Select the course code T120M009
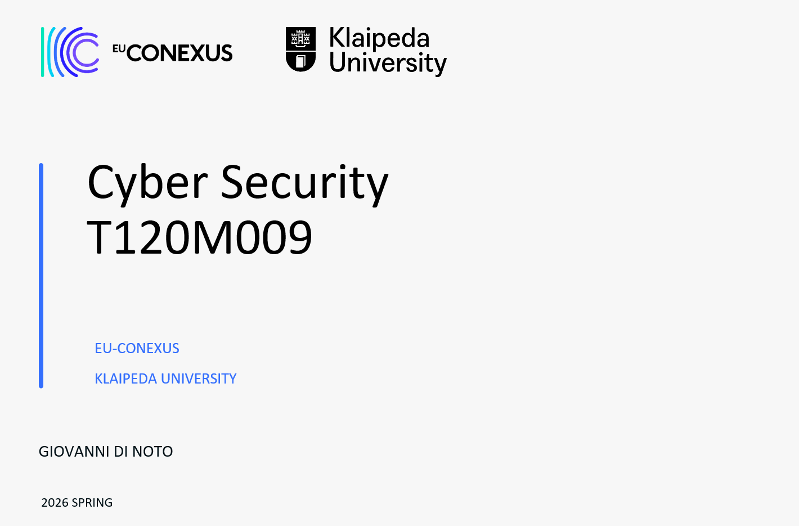Screen dimensions: 799x532 [x=200, y=237]
